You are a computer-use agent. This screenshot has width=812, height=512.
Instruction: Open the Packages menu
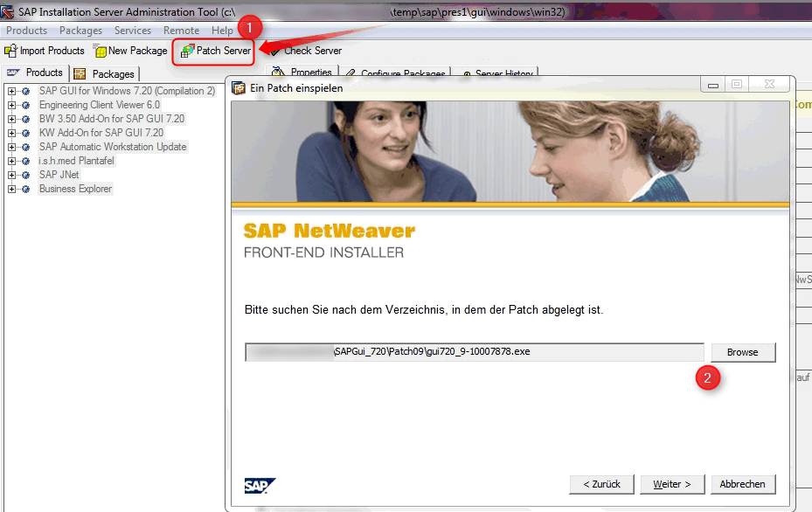[80, 31]
